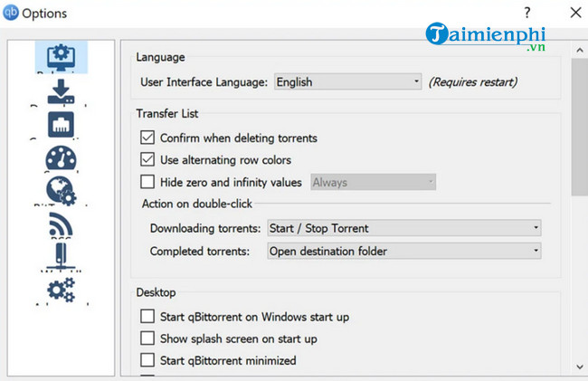Click the help question mark button

tap(527, 13)
